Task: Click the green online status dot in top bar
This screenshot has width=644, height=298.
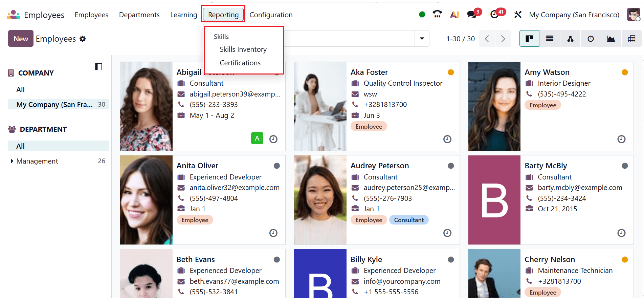Action: tap(422, 15)
